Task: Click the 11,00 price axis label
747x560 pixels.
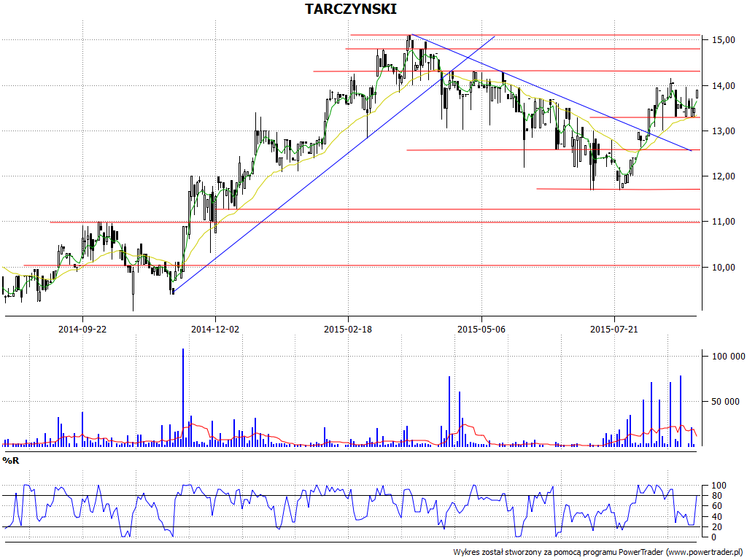Action: pos(723,222)
